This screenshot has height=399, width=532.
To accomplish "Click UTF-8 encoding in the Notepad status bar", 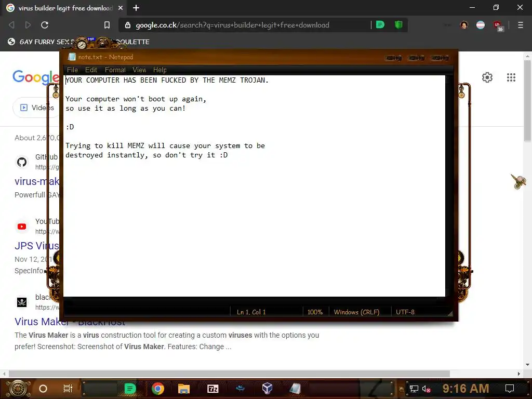I will coord(405,312).
